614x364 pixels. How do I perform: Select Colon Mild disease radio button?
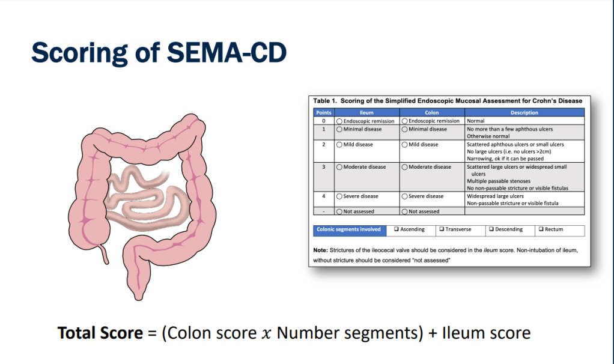[x=404, y=145]
